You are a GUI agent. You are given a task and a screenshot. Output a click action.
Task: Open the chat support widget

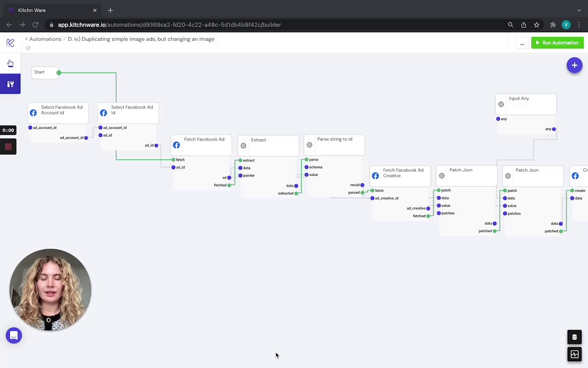[14, 335]
